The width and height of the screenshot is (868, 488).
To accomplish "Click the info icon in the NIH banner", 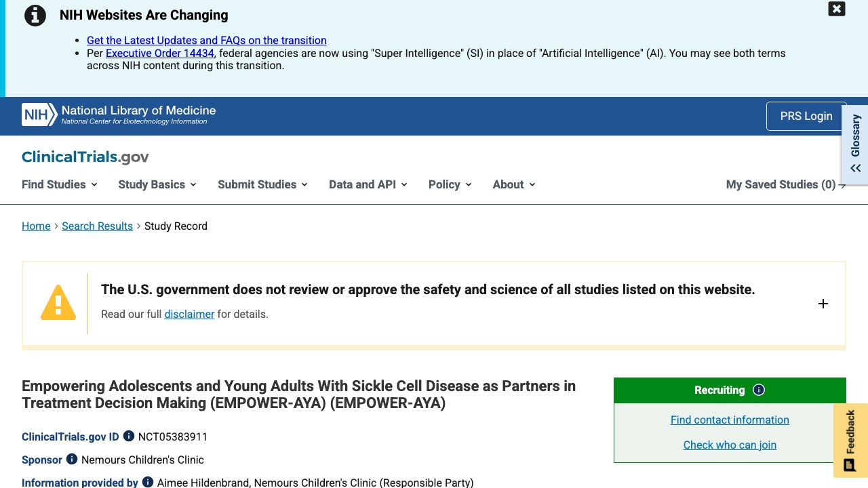I will click(35, 16).
